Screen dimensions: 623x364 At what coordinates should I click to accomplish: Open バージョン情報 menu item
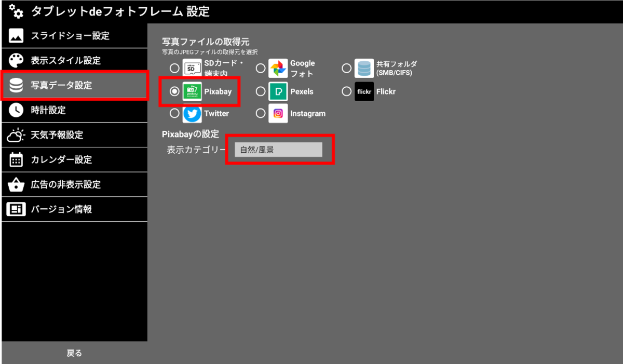(74, 209)
